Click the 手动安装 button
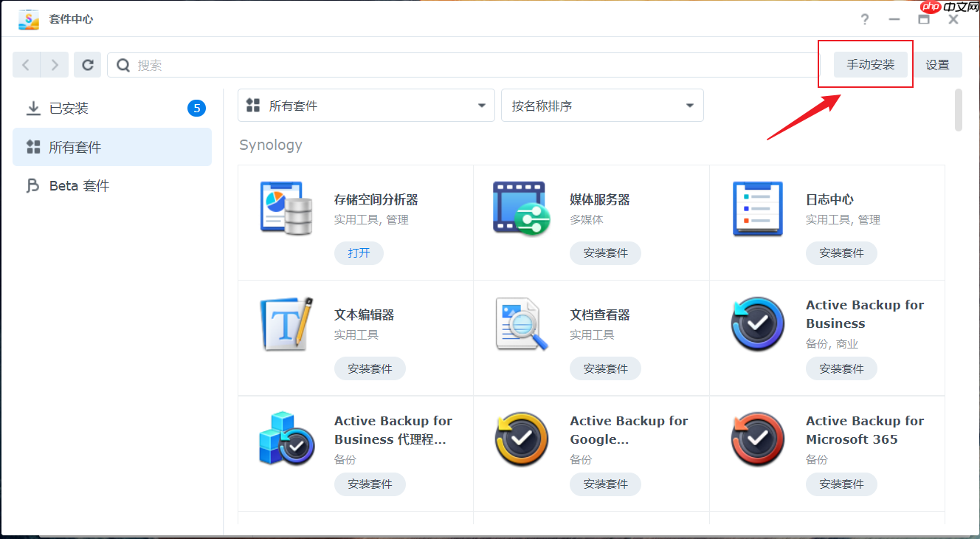 click(x=871, y=65)
